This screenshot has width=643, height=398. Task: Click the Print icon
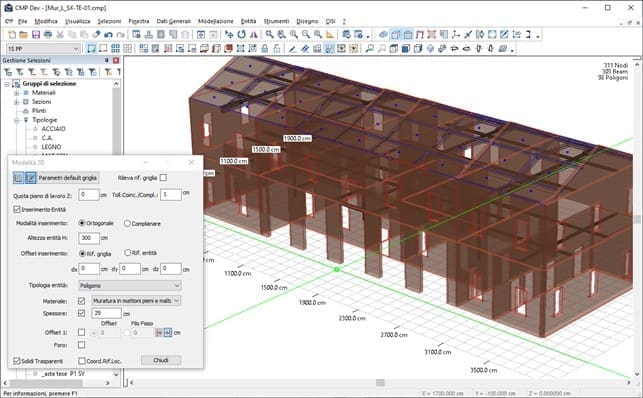tap(48, 34)
